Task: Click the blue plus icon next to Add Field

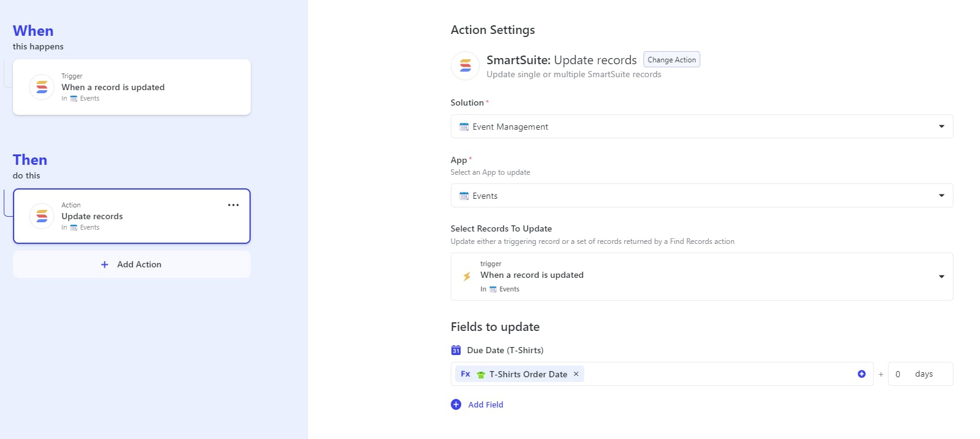Action: coord(456,404)
